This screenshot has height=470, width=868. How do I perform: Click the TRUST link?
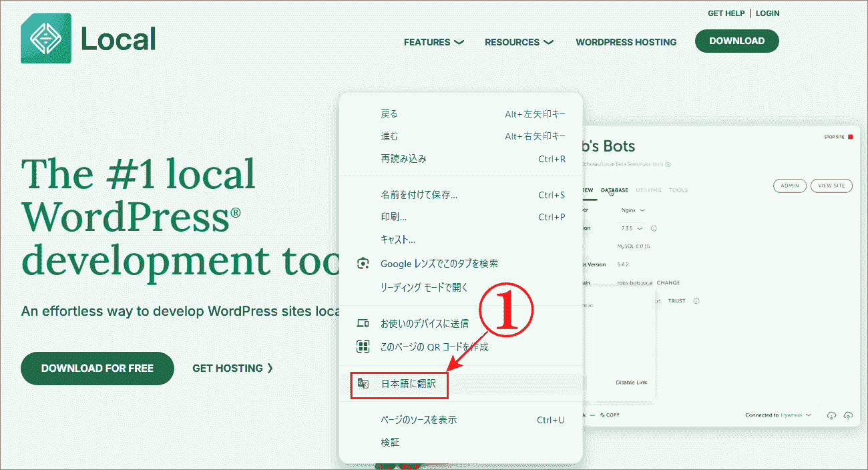click(676, 301)
